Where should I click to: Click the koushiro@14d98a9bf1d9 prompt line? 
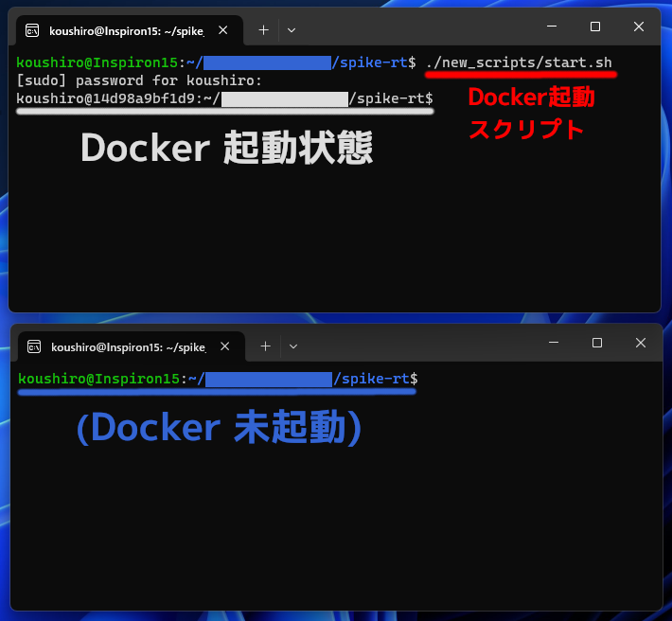tap(224, 98)
